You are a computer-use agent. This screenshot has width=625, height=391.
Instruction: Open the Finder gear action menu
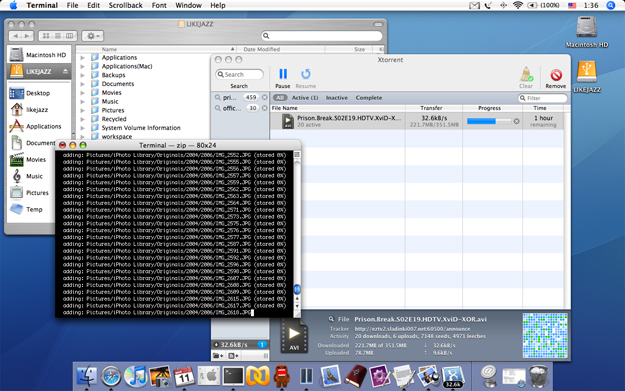coord(92,36)
